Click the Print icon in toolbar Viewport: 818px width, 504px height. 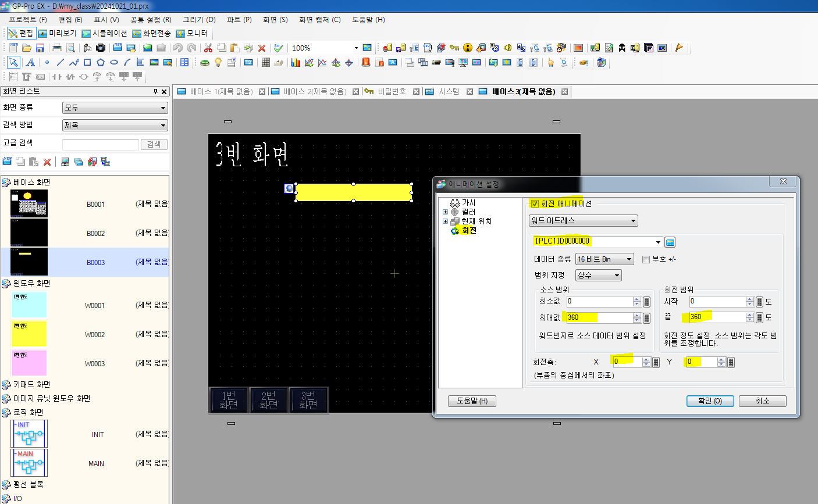57,48
